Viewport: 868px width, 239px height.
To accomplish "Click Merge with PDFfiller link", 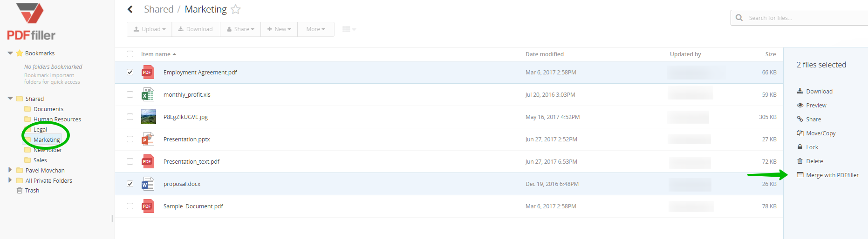I will pyautogui.click(x=832, y=175).
